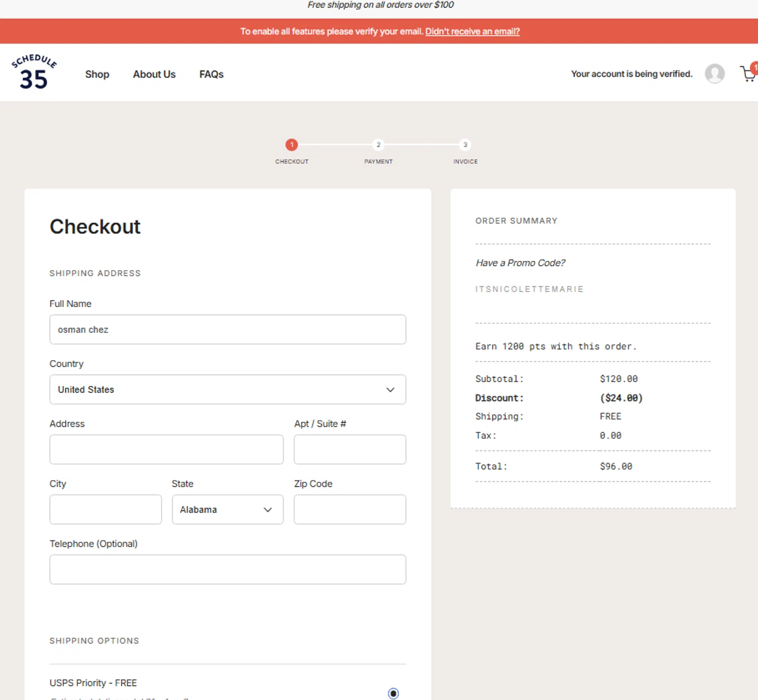Click the Address input field
This screenshot has width=758, height=700.
click(x=166, y=449)
